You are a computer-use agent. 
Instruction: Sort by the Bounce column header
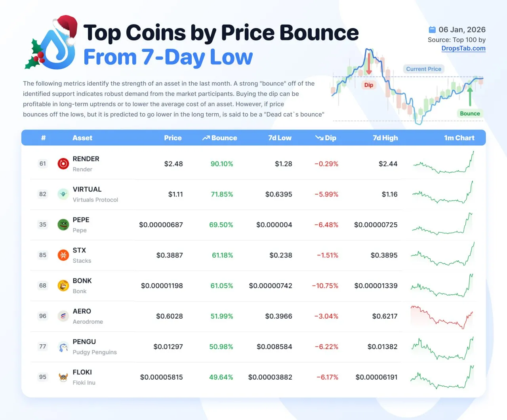[x=220, y=138]
